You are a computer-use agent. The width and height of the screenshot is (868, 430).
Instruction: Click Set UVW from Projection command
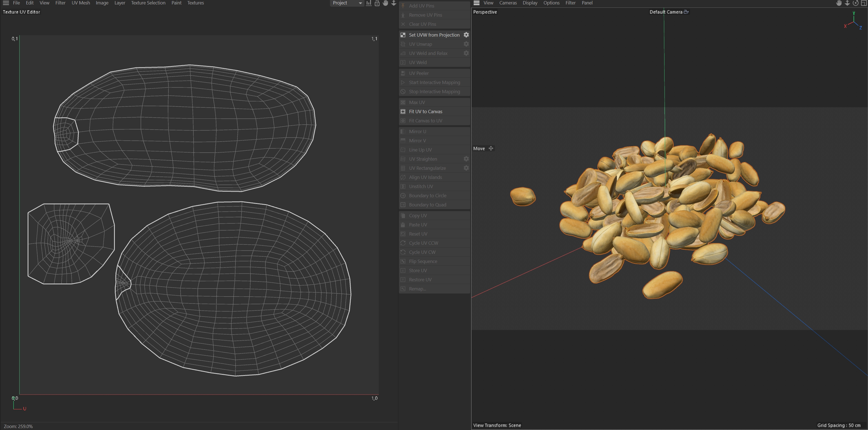[434, 35]
